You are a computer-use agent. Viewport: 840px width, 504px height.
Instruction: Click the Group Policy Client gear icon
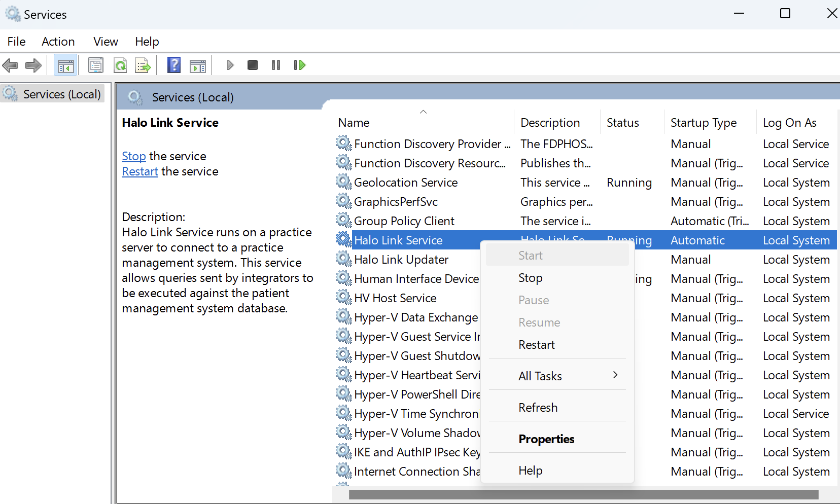tap(343, 220)
